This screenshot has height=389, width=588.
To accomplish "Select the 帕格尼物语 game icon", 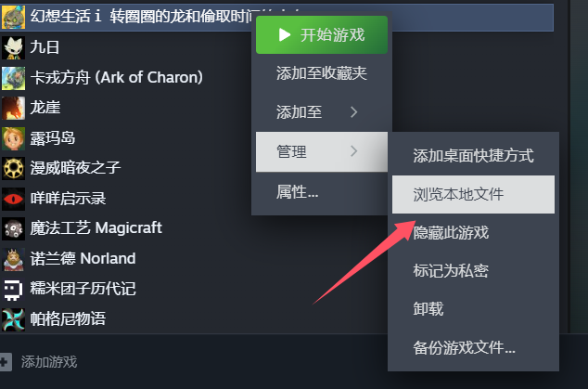I will 13,319.
